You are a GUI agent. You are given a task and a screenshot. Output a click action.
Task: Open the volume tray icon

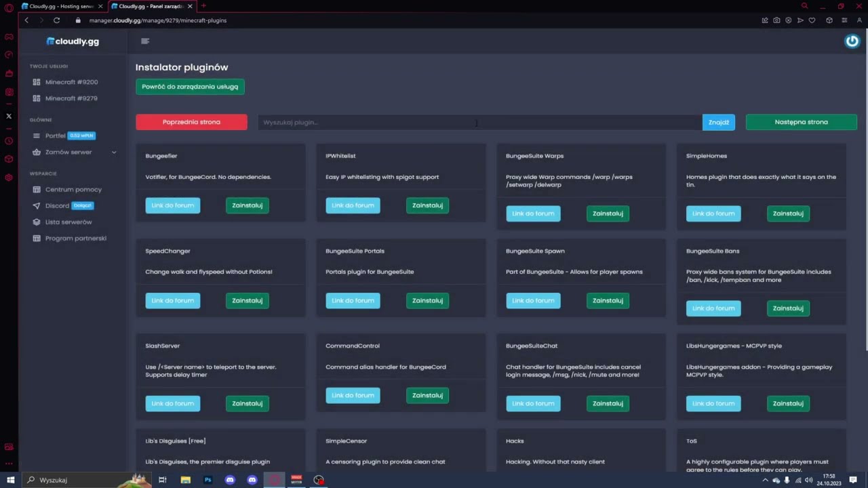click(808, 480)
